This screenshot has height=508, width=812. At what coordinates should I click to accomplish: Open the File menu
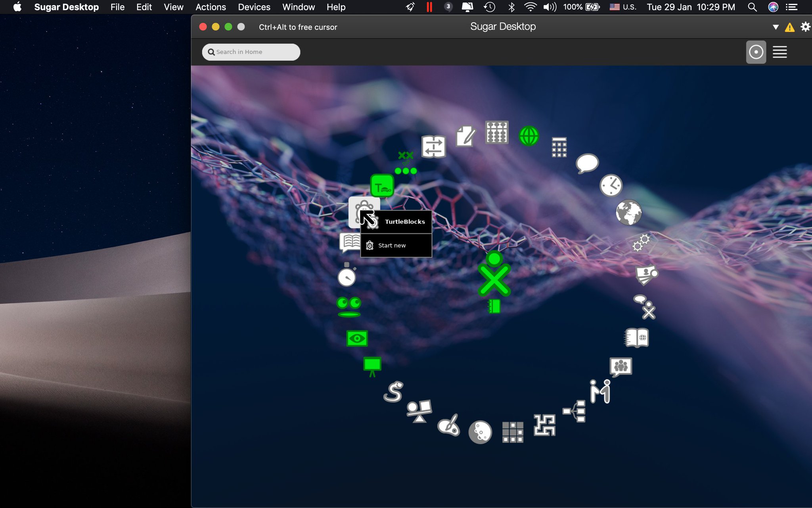(117, 7)
